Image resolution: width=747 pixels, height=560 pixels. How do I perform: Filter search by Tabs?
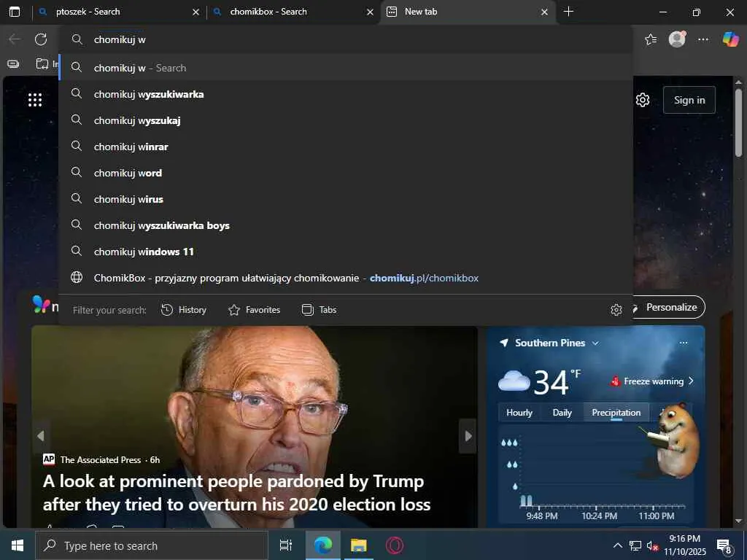(x=320, y=310)
